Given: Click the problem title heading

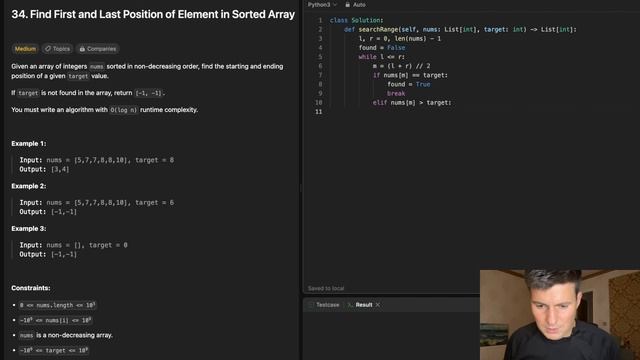Looking at the screenshot, I should click(153, 14).
